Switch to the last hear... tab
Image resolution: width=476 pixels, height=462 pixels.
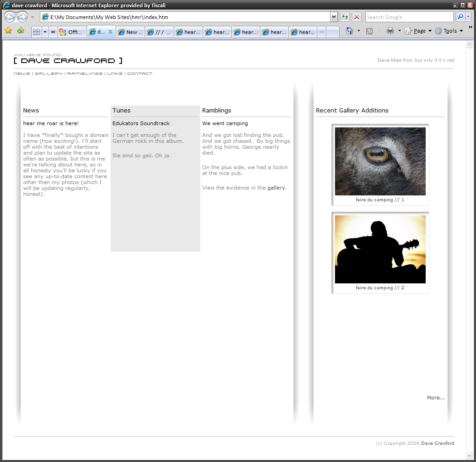[303, 32]
